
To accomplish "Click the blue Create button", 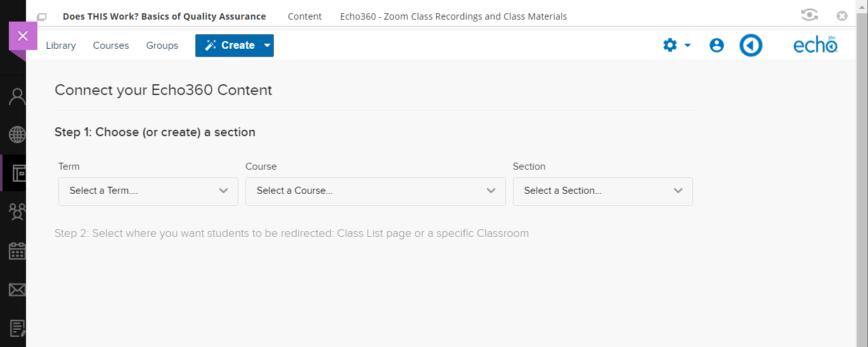I will [229, 46].
